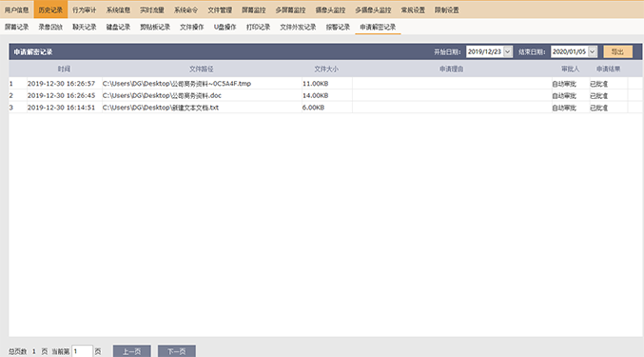This screenshot has height=357, width=644.
Task: Click the 文件路径 column header
Action: 202,69
